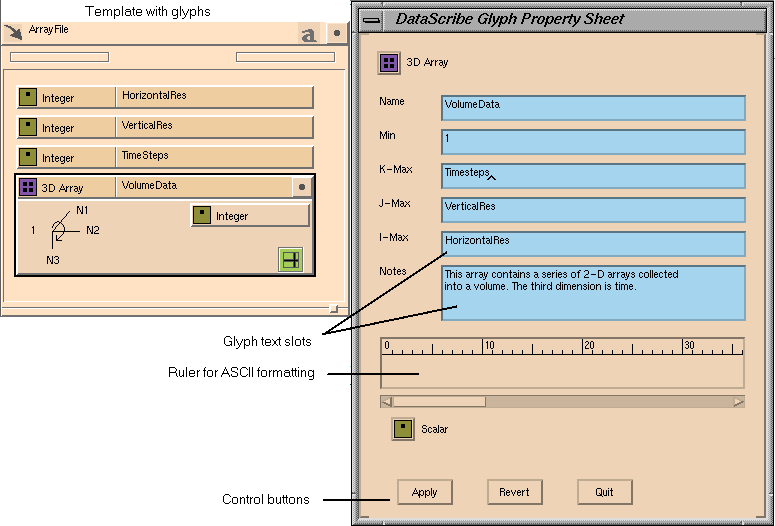Click the Quit button
This screenshot has height=526, width=775.
(604, 492)
